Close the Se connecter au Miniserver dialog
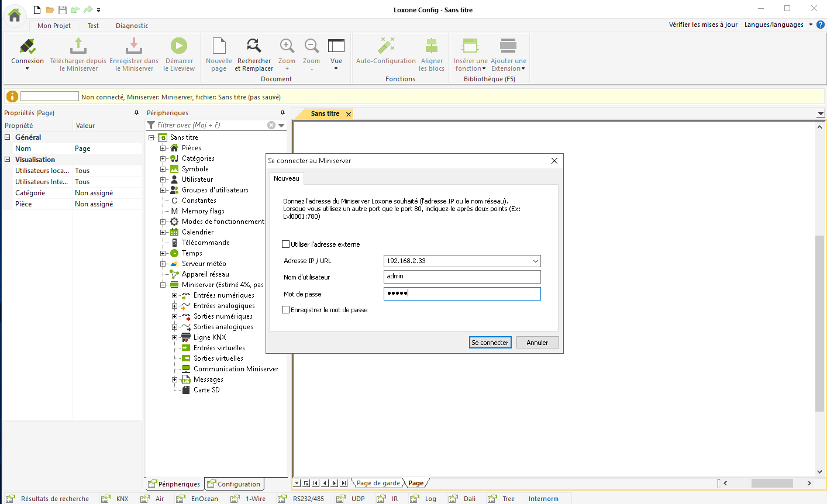The image size is (827, 504). [x=554, y=161]
